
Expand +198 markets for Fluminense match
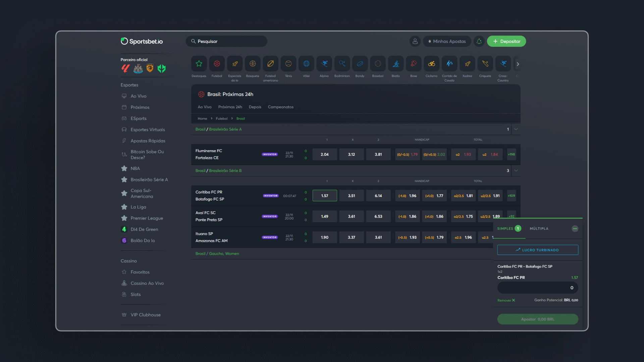pos(512,155)
